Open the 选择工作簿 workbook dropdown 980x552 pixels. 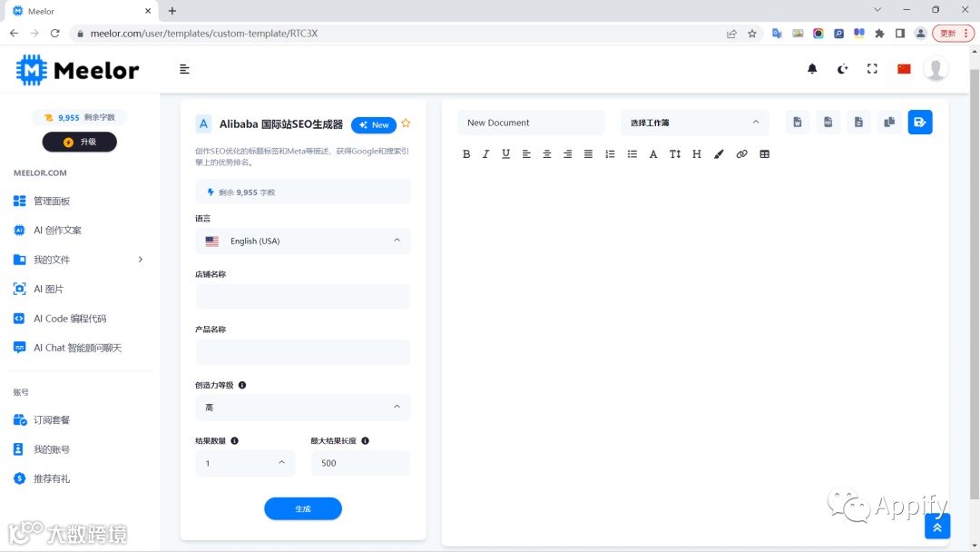pyautogui.click(x=694, y=123)
